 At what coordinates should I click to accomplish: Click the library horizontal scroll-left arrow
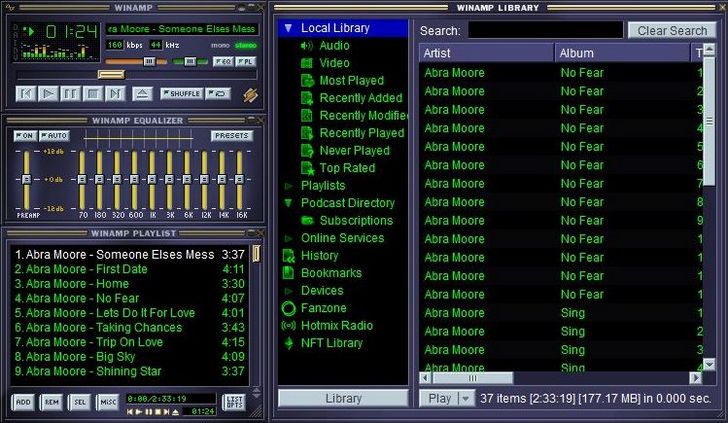[x=425, y=378]
